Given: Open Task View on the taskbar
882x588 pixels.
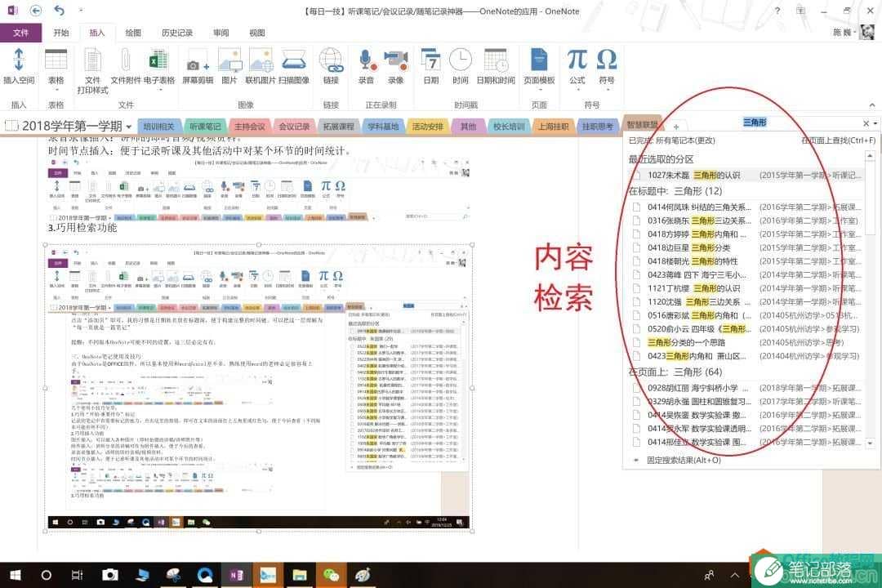Looking at the screenshot, I should coord(77,574).
